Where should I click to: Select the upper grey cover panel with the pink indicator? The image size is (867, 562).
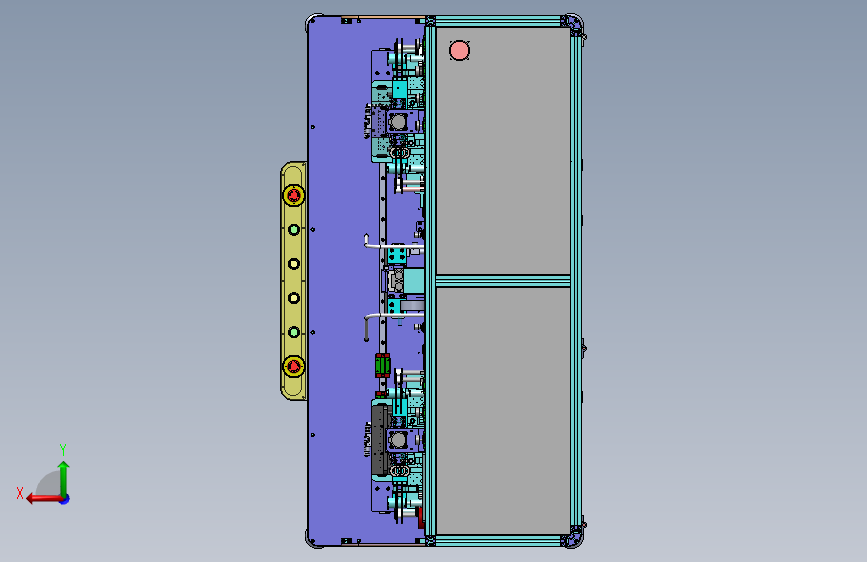[x=503, y=150]
